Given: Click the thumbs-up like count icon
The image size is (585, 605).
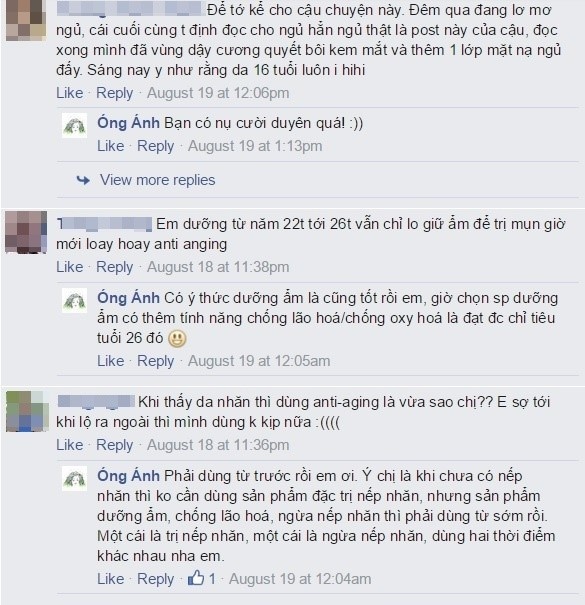Looking at the screenshot, I should coord(196,578).
